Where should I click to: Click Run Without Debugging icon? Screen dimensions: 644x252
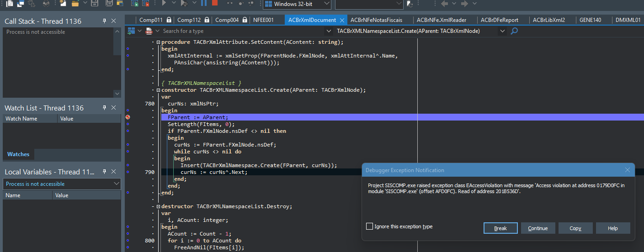[184, 4]
